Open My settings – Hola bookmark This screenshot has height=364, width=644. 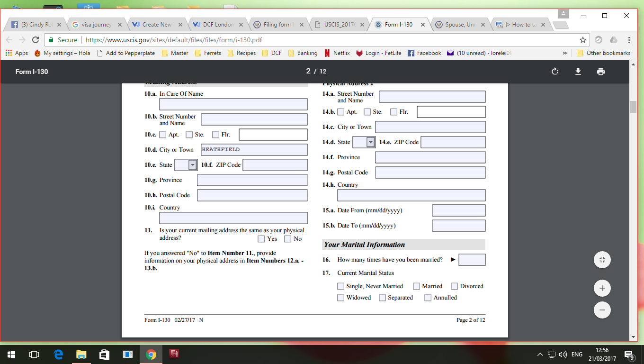[62, 53]
